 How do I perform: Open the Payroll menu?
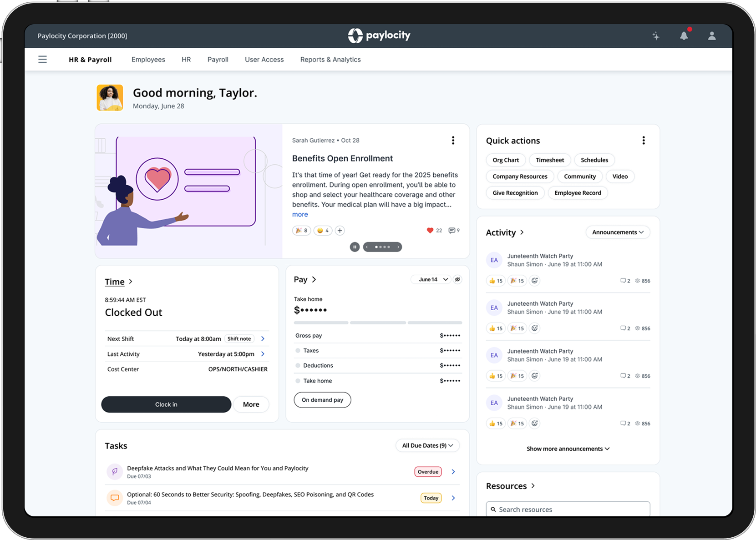(218, 60)
